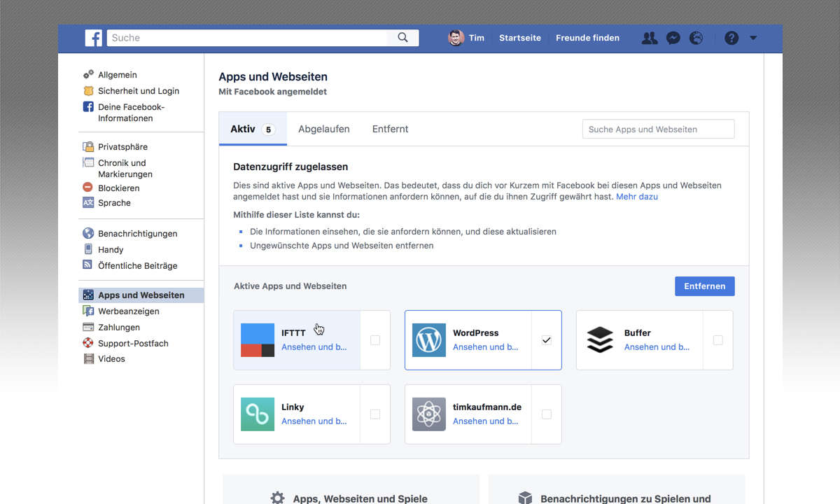Screen dimensions: 840x504
Task: Open friend requests icon
Action: click(650, 38)
